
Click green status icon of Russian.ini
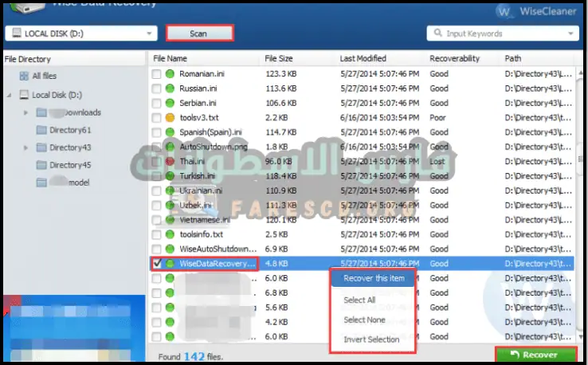point(170,88)
